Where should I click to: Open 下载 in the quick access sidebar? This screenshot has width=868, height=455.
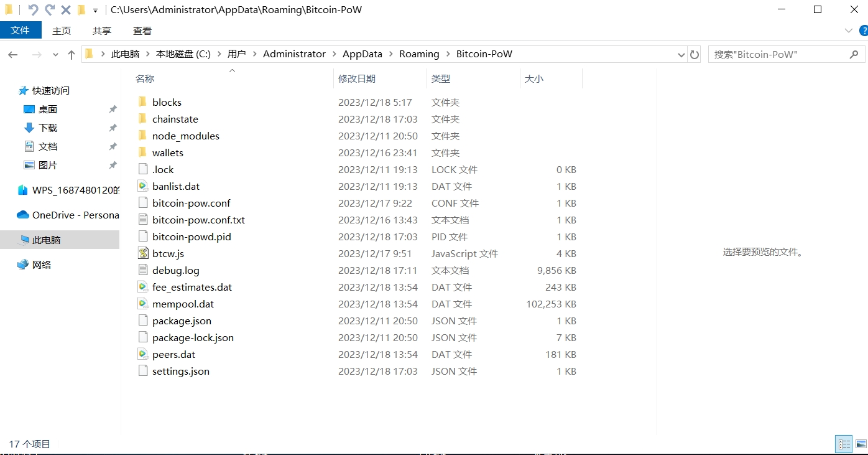click(48, 128)
